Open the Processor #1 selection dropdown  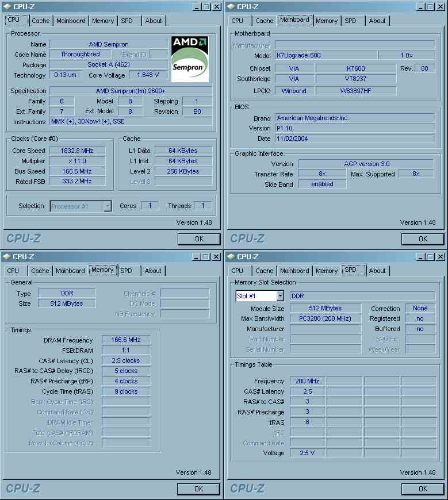(108, 206)
